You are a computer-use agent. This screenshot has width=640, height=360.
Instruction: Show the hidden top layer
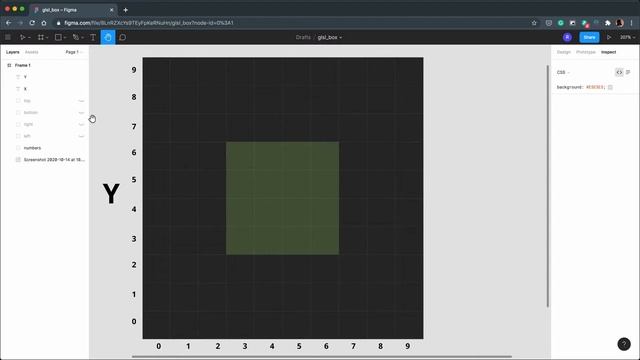pos(81,101)
